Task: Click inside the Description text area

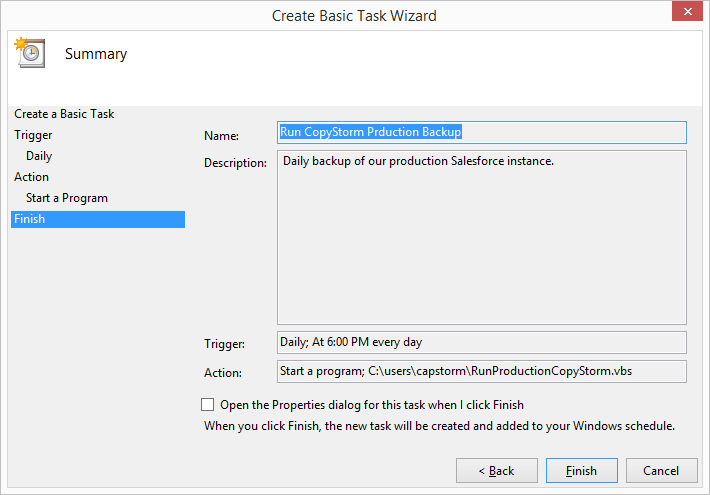Action: pyautogui.click(x=482, y=237)
